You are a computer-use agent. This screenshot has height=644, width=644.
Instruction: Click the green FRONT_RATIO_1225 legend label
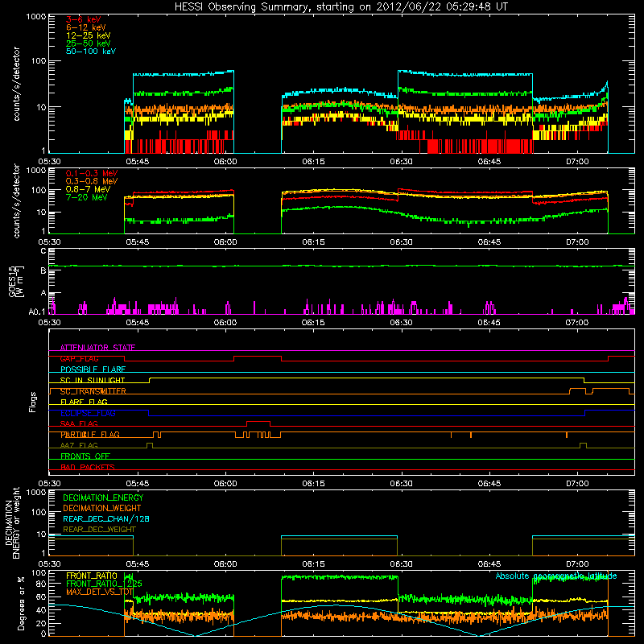[104, 584]
